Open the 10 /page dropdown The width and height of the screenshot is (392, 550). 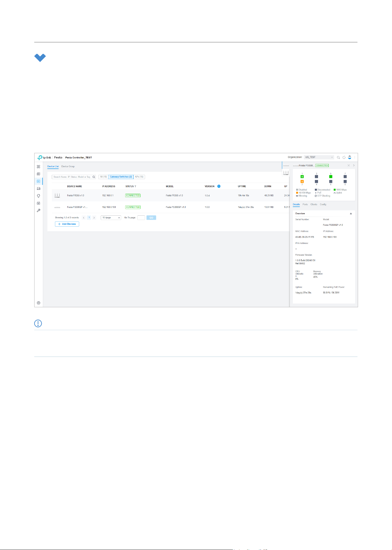(x=111, y=218)
